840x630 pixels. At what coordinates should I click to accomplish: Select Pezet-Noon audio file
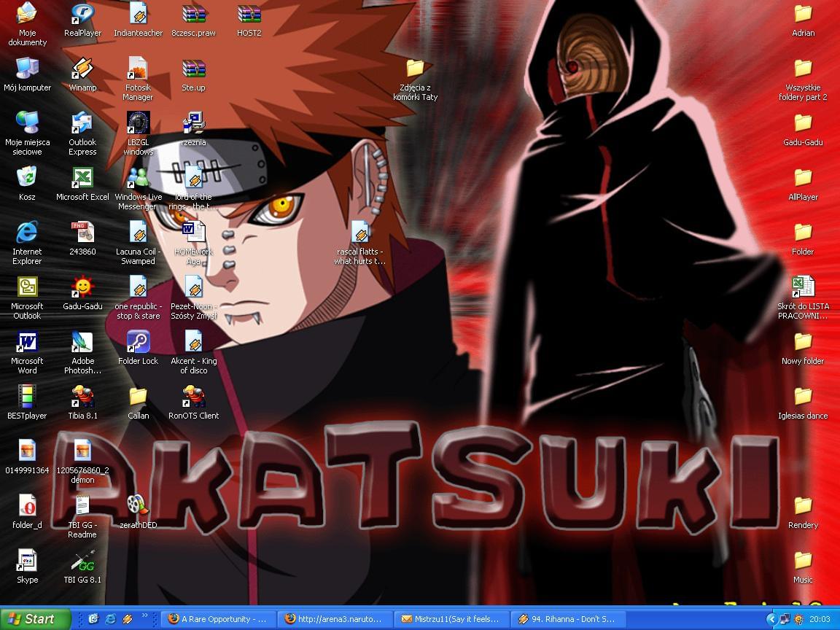193,287
